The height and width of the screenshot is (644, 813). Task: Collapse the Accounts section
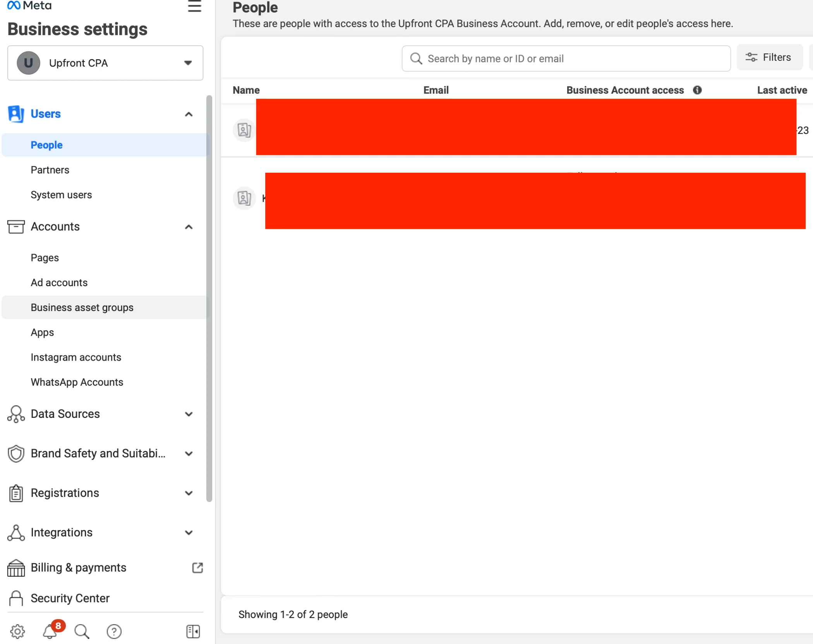[189, 227]
